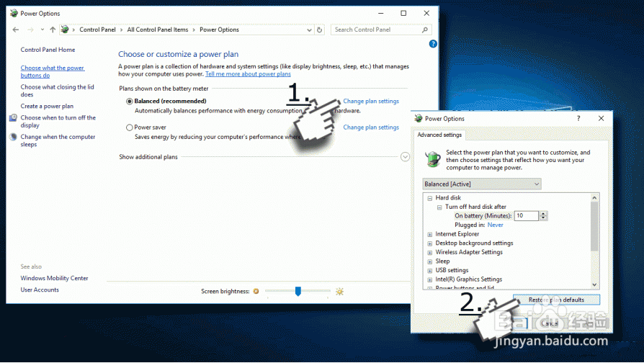Click the shield icon beside turn off display

13,118
